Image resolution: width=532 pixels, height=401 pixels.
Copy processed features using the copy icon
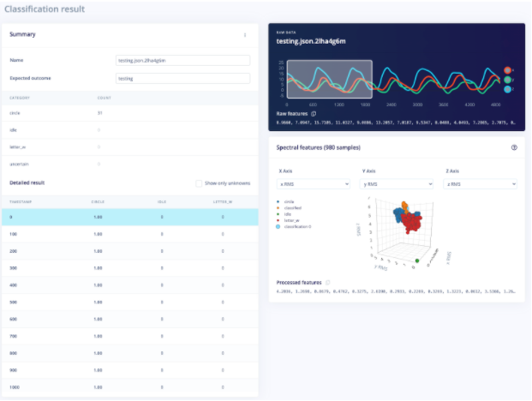[328, 282]
